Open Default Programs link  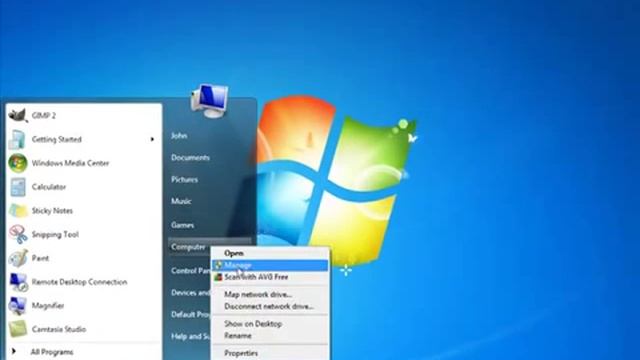[x=190, y=314]
